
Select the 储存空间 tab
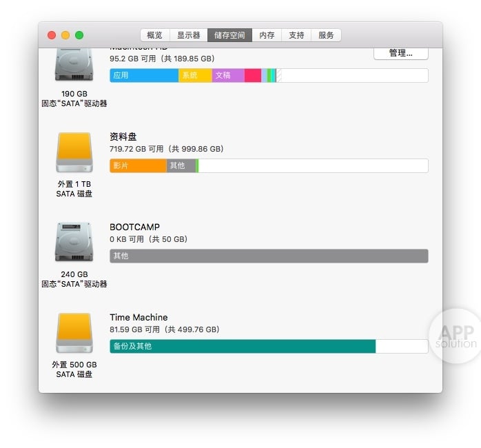[229, 35]
